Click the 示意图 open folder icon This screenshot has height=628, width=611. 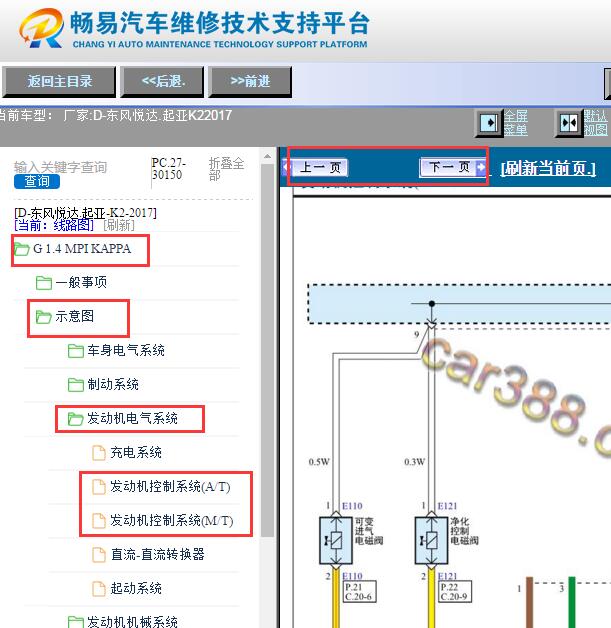click(x=44, y=317)
